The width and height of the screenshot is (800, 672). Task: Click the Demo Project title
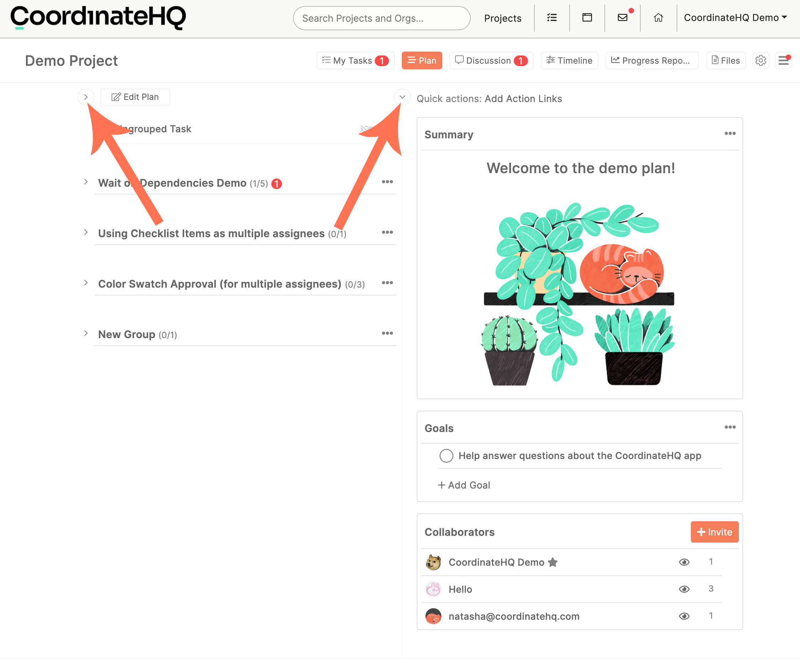[x=71, y=60]
